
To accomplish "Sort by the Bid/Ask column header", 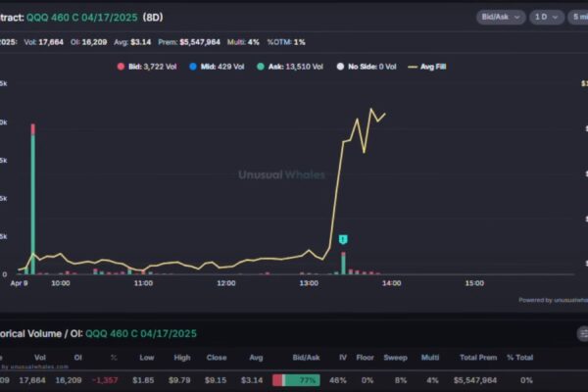I will pyautogui.click(x=306, y=358).
